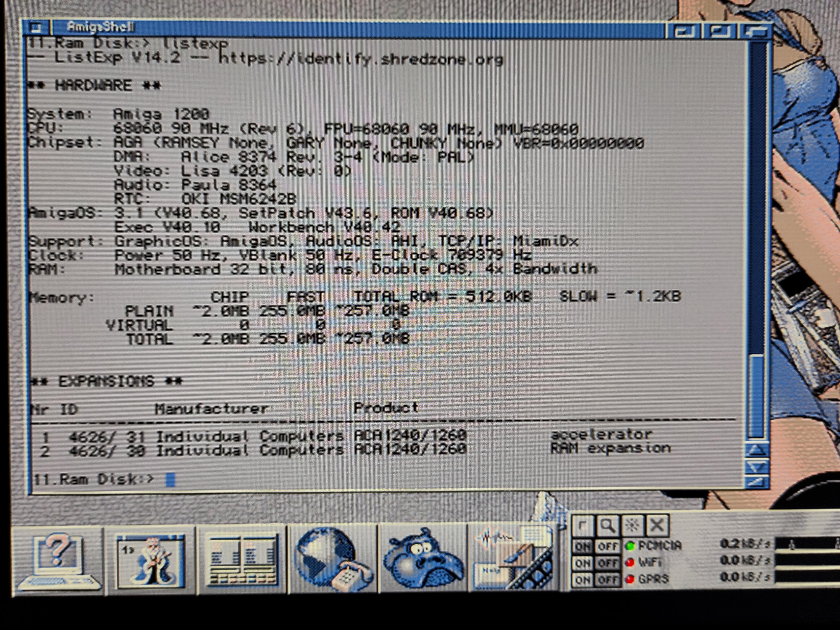The width and height of the screenshot is (840, 630).
Task: Click the 0.2 kB/s PCMCIA speed value
Action: tap(745, 544)
